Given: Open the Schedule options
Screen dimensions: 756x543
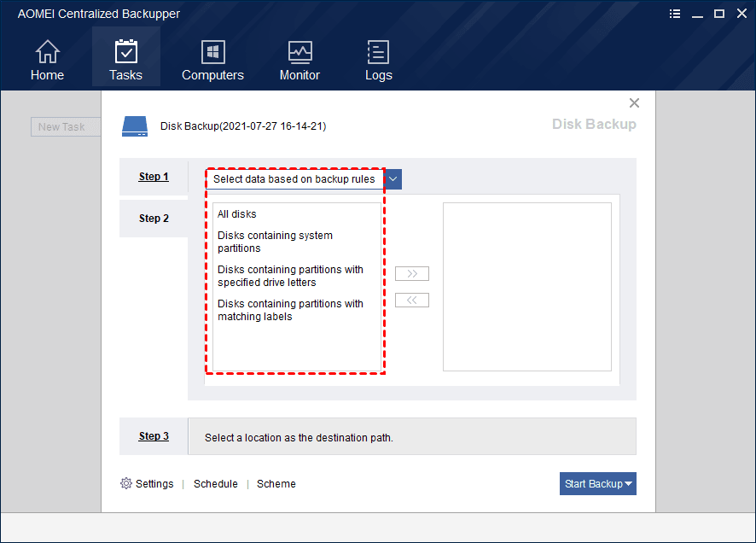Looking at the screenshot, I should coord(216,484).
